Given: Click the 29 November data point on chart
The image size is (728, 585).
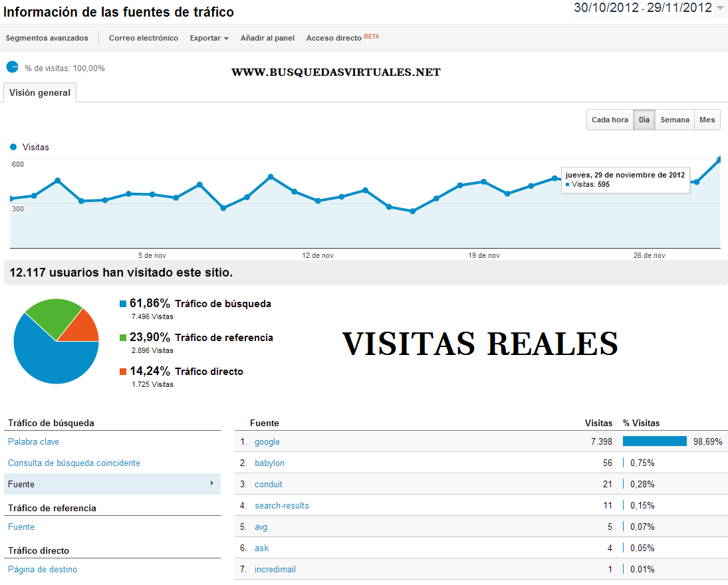Looking at the screenshot, I should (719, 160).
